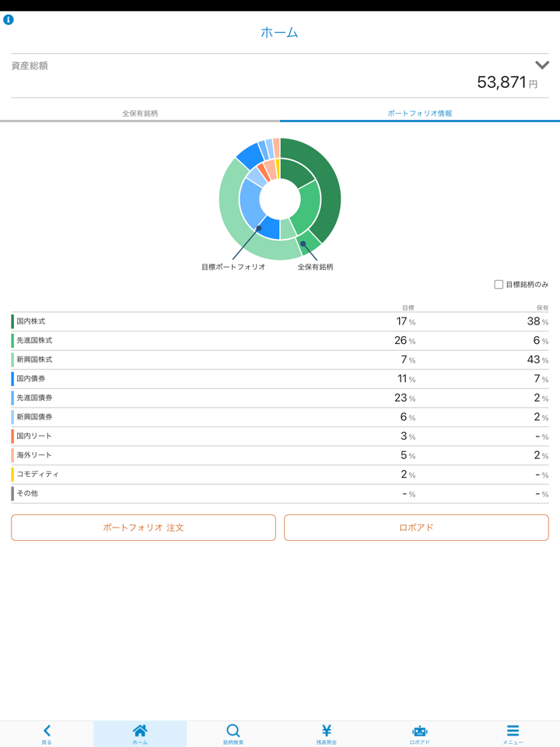Tap the ホーム house icon

click(140, 731)
